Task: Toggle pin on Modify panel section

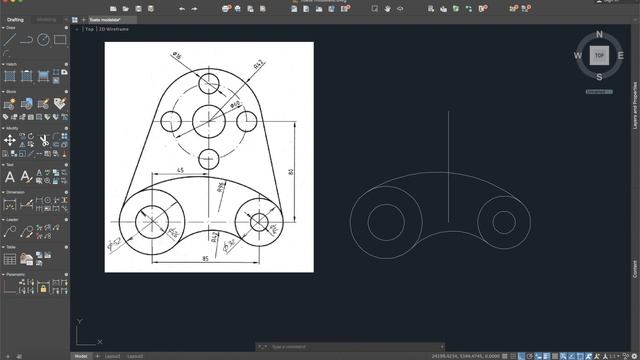Action: click(x=66, y=128)
